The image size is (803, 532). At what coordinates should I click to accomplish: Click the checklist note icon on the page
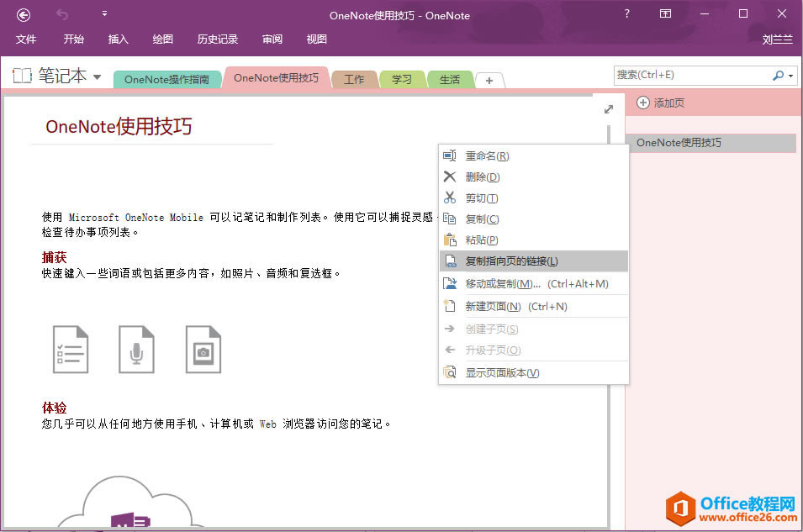click(71, 349)
